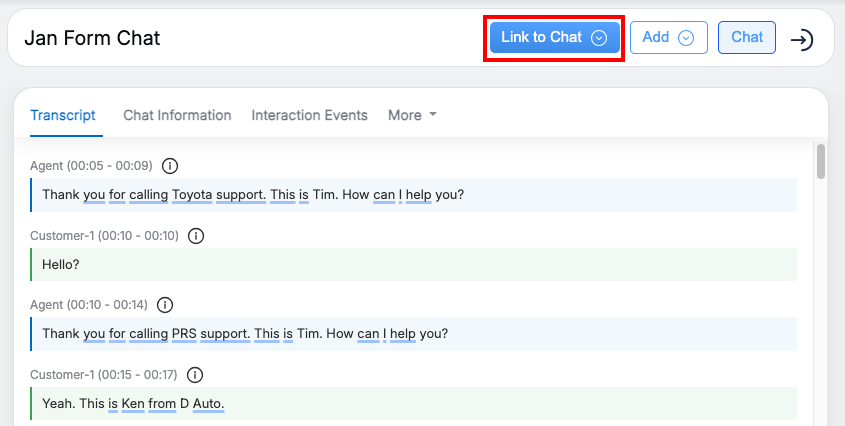Show info for Customer-1 00:15 - 00:17 entry

coord(195,375)
